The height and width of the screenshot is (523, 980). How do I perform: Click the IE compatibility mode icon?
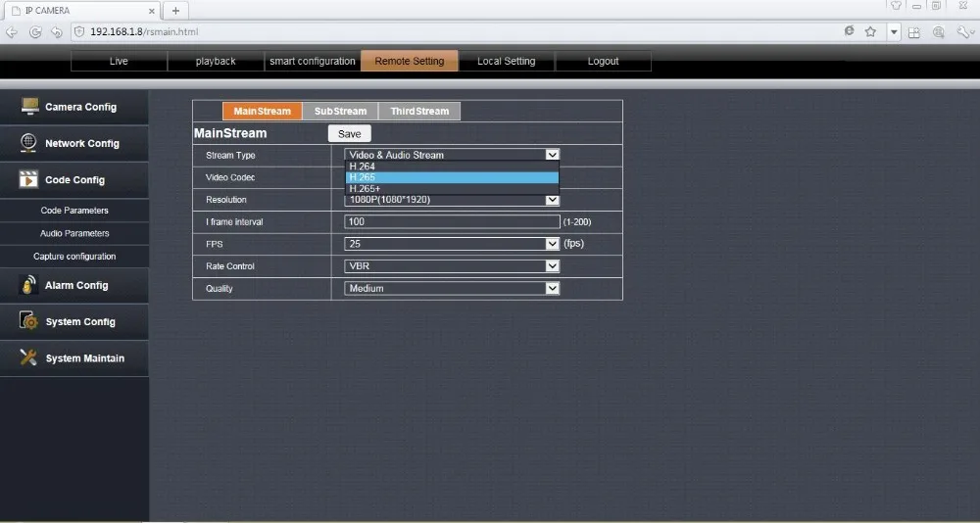click(x=849, y=31)
